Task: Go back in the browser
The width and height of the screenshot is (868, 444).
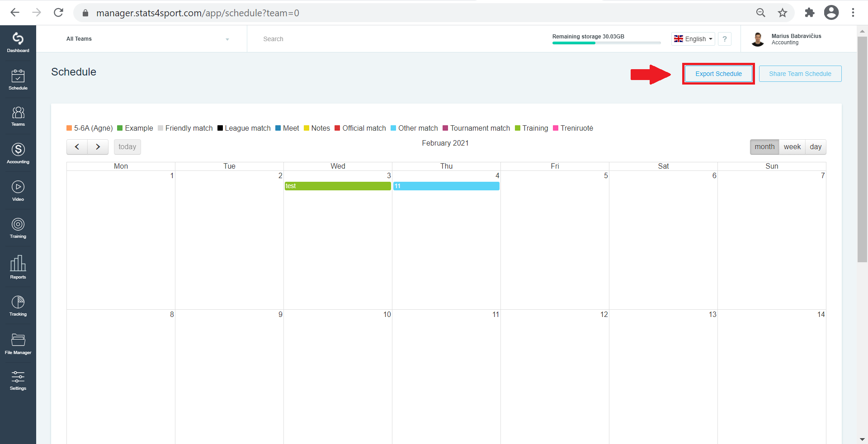Action: [15, 13]
